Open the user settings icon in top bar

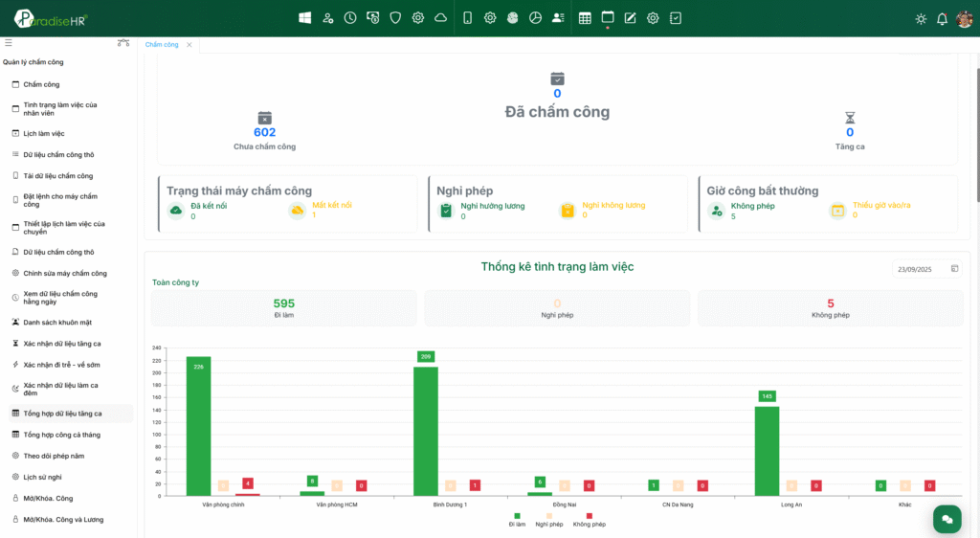click(x=327, y=18)
